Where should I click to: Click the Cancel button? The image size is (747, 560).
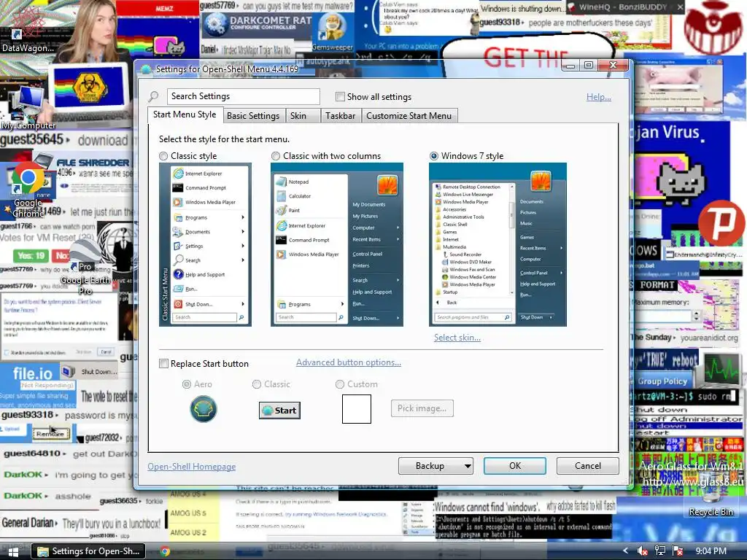tap(588, 466)
